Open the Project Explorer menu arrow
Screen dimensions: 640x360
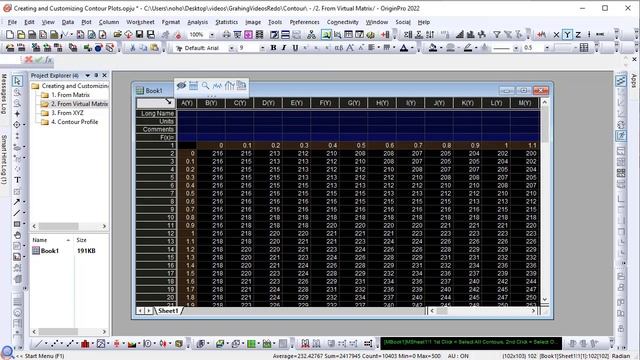point(87,76)
